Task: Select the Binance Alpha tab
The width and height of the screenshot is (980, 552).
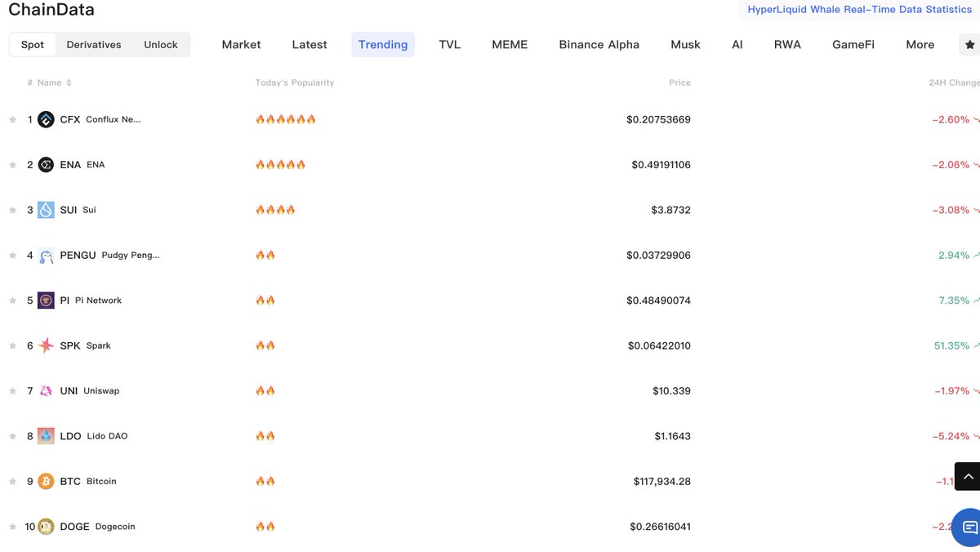Action: [599, 45]
